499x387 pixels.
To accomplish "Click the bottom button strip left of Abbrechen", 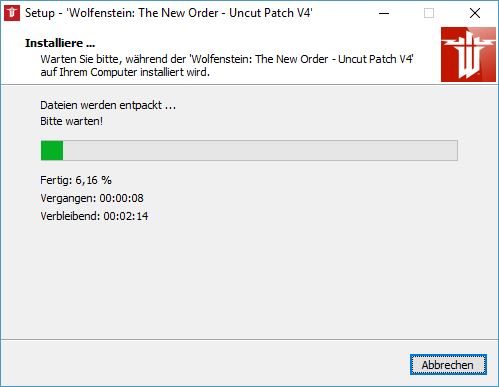I will [x=205, y=364].
